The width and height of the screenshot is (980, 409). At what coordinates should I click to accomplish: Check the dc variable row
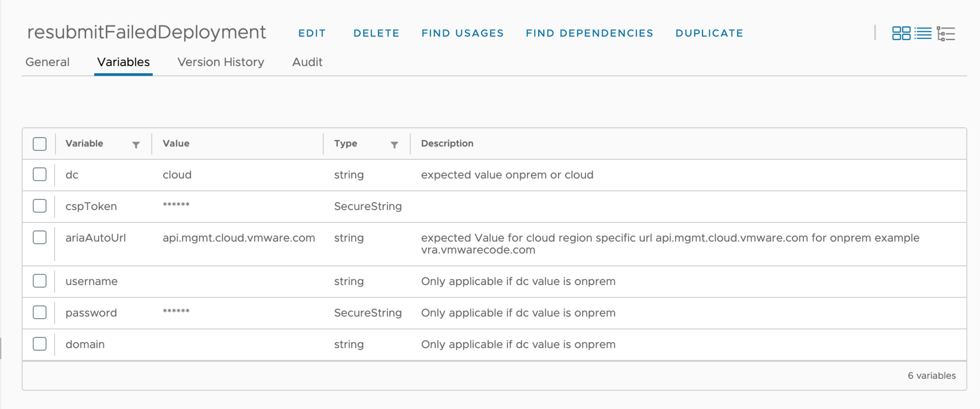click(40, 175)
